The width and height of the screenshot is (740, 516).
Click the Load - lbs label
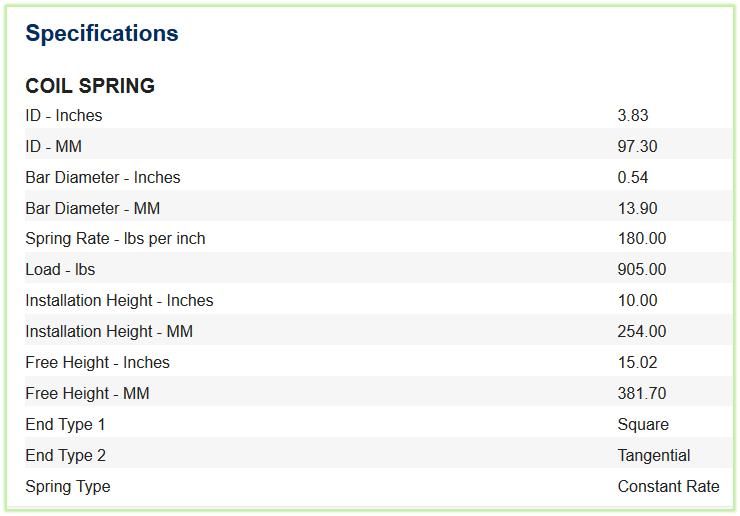(x=60, y=270)
